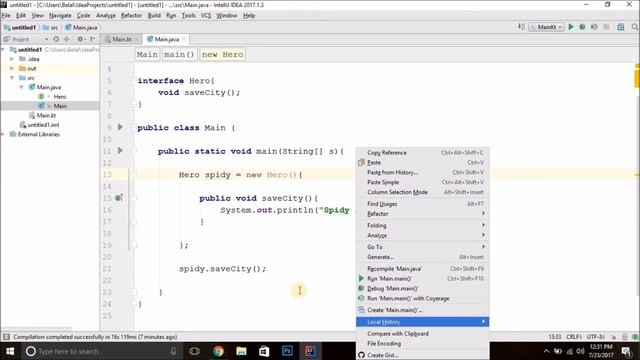
Task: Close the Main.kt editor tab
Action: (136, 39)
